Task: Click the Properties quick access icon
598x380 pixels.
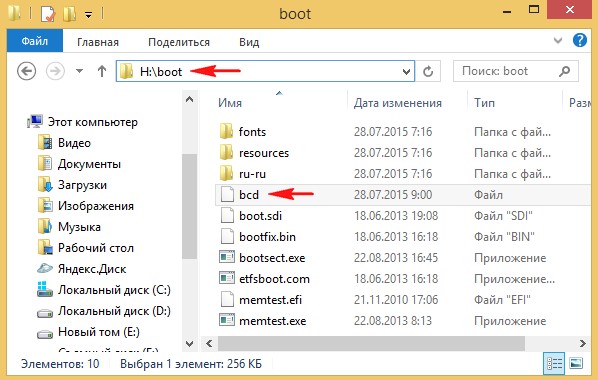Action: [48, 14]
